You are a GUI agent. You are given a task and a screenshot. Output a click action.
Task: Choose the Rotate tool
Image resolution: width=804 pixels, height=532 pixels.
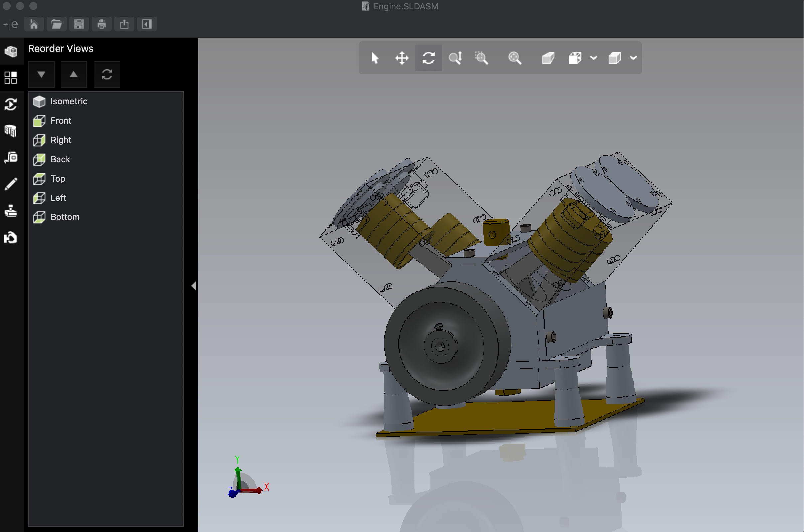(x=429, y=58)
